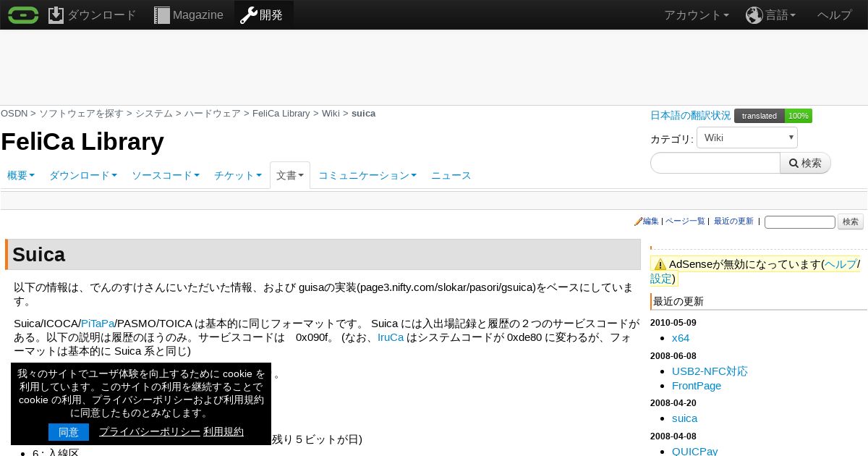Click the OSDN breadcrumb link

pyautogui.click(x=14, y=114)
